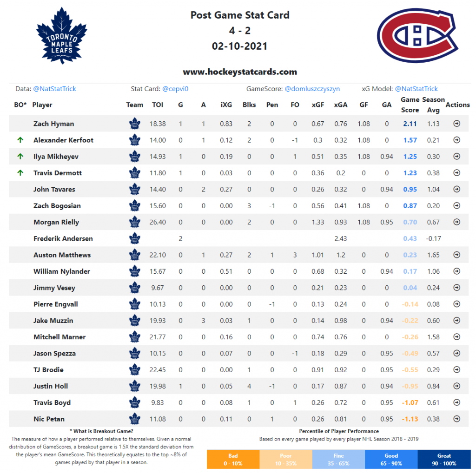This screenshot has height=474, width=476.
Task: Open the action arrow for Alexander Kerfoot
Action: pyautogui.click(x=456, y=140)
